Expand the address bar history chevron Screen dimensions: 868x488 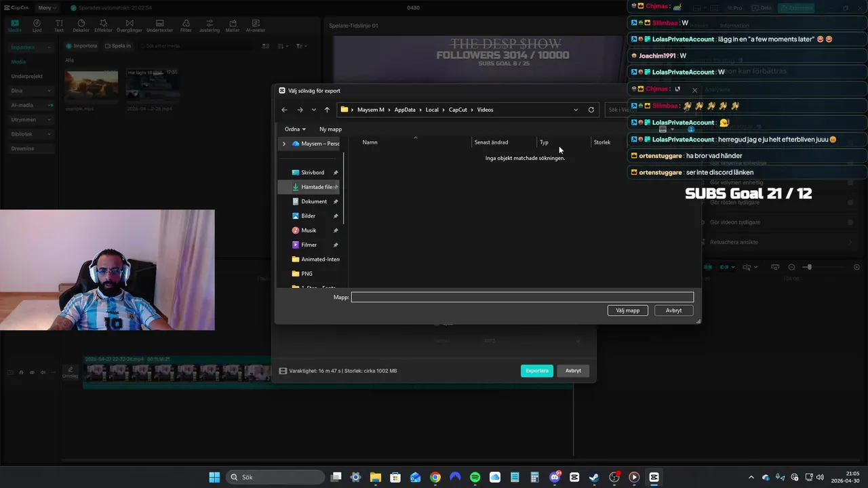576,110
